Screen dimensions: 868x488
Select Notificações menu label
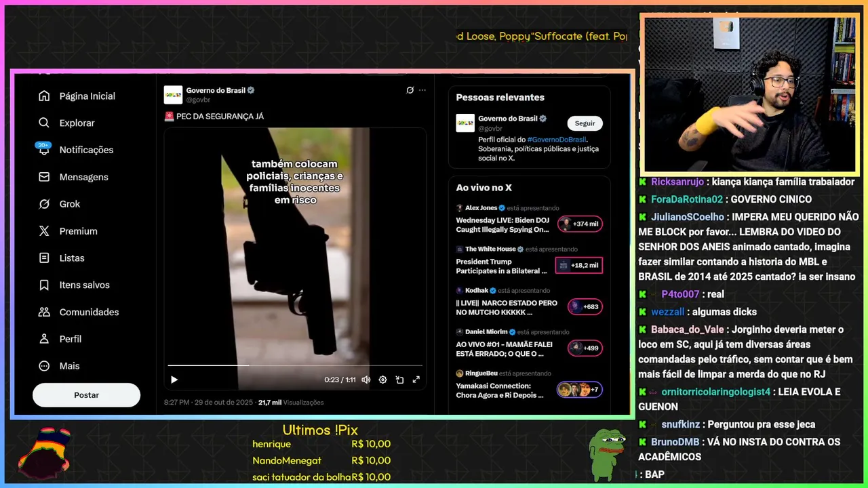pos(87,150)
